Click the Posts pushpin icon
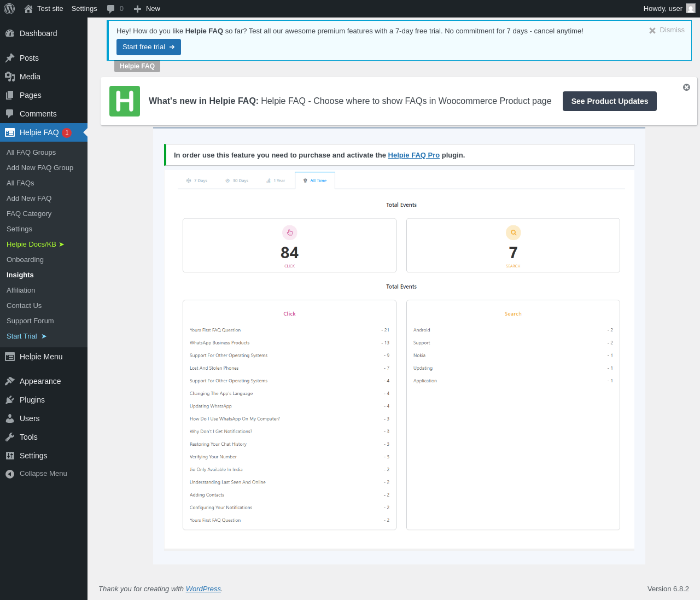Viewport: 700px width, 600px height. click(x=10, y=58)
